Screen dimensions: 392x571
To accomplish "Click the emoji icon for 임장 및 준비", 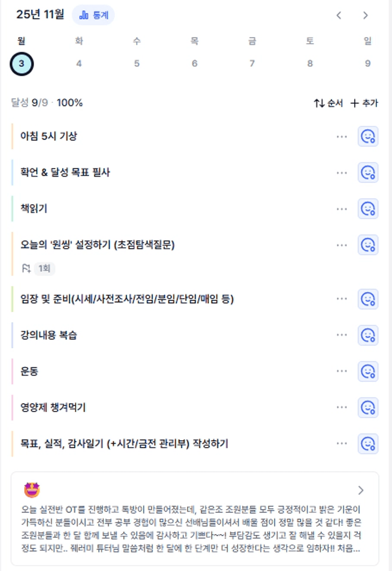I will pyautogui.click(x=368, y=299).
